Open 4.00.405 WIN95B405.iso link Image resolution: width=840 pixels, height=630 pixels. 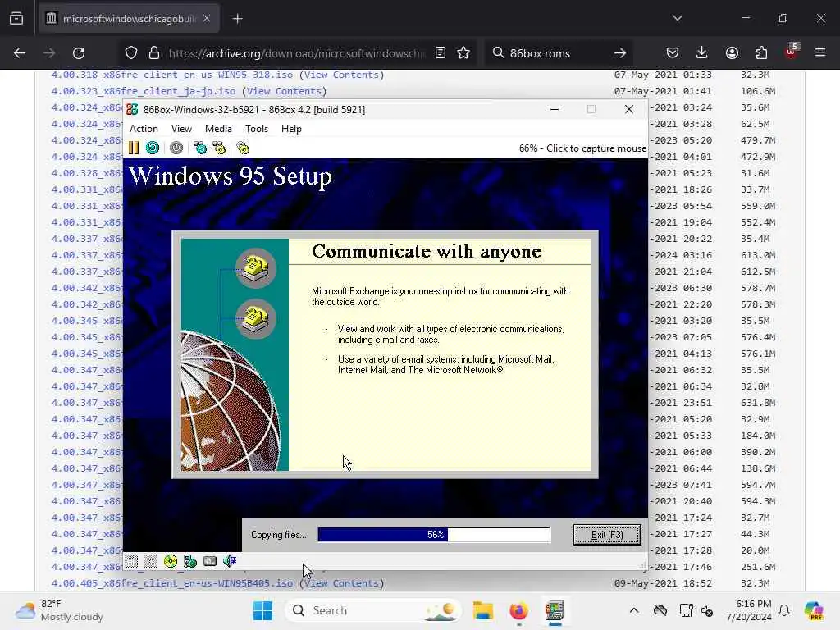click(x=172, y=583)
